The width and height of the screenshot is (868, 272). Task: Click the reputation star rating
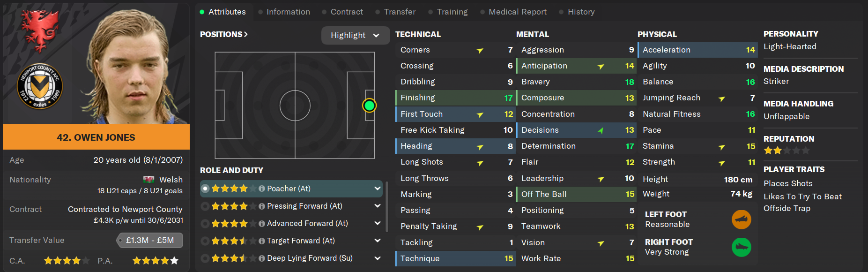(x=786, y=151)
